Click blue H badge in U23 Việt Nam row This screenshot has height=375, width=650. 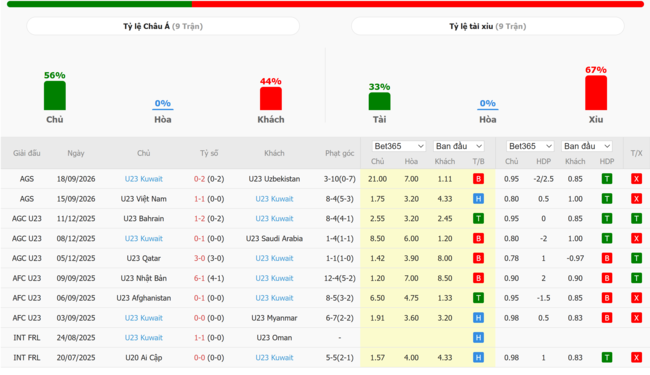pyautogui.click(x=478, y=199)
